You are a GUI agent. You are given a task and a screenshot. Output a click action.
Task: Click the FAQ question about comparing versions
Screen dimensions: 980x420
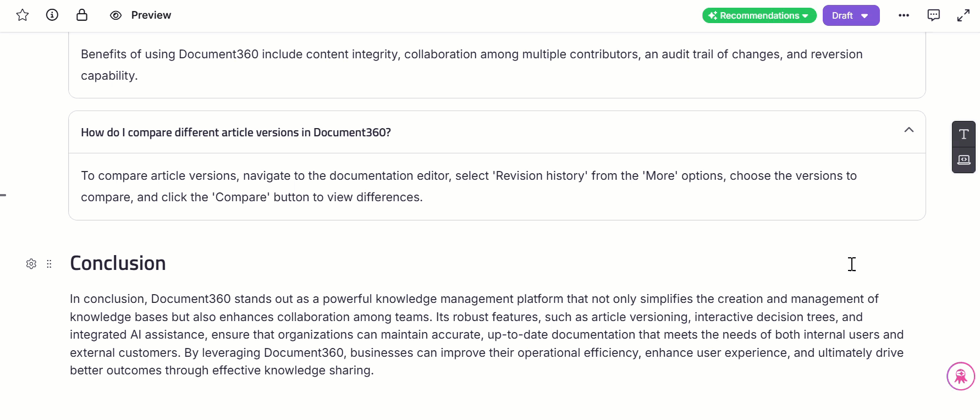pos(235,132)
